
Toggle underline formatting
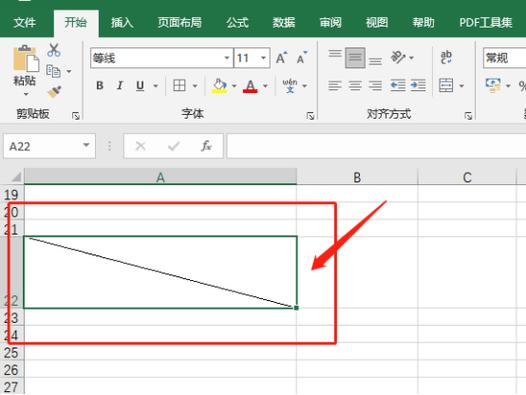coord(140,86)
